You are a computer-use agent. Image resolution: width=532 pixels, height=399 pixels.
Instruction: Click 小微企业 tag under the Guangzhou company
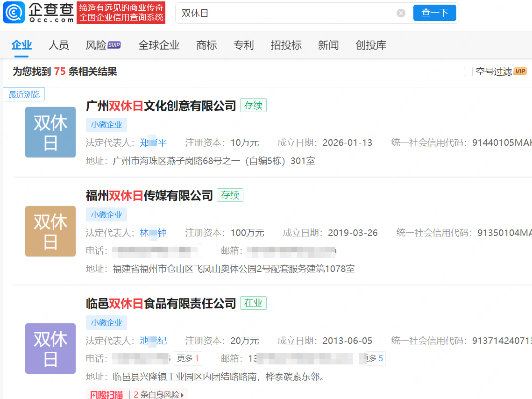coord(106,125)
